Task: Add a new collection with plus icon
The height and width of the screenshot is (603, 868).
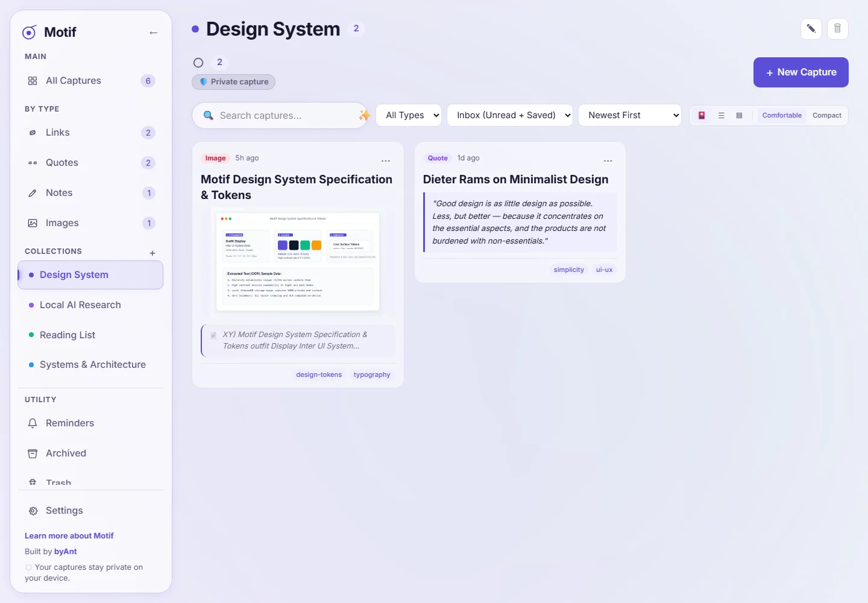Action: (x=153, y=253)
